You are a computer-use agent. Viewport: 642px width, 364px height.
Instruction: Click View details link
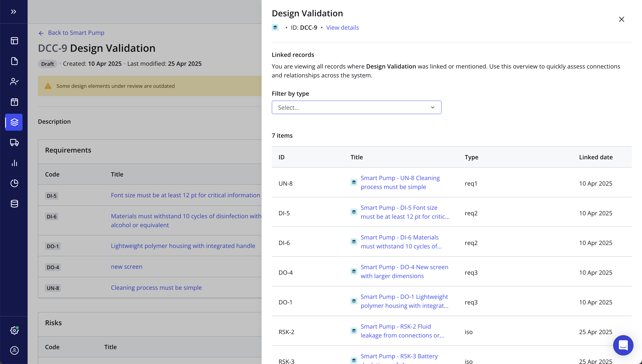pos(342,28)
